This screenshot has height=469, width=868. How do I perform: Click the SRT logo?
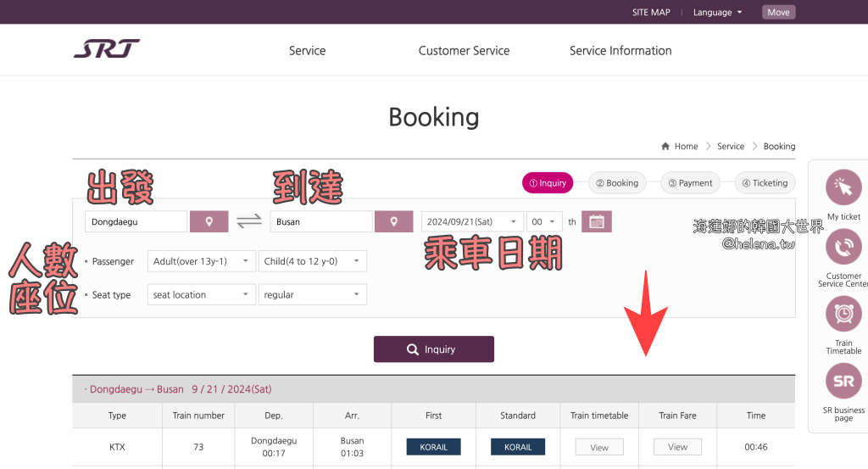(107, 49)
